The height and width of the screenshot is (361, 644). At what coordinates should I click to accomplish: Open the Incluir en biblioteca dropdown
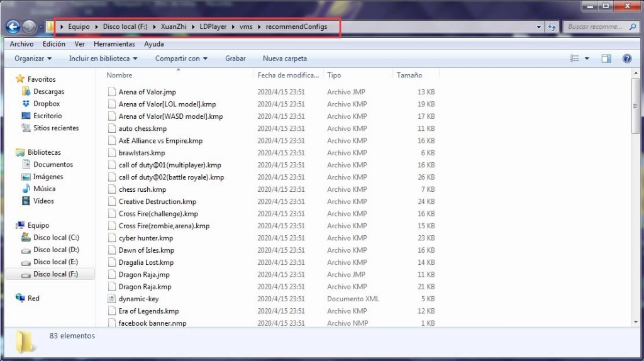(103, 58)
